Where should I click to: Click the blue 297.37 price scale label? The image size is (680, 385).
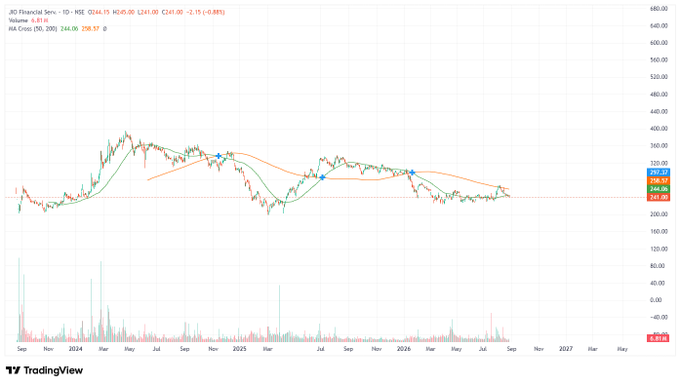point(658,173)
